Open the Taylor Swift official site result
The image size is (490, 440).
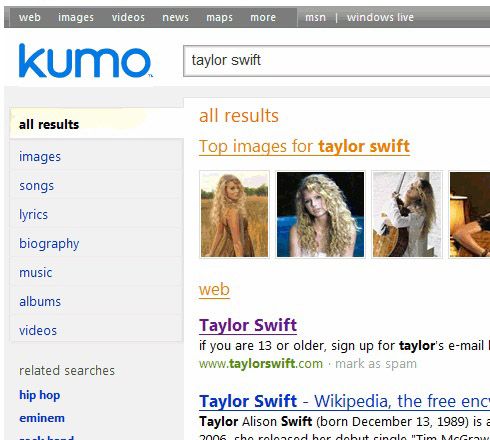(248, 325)
